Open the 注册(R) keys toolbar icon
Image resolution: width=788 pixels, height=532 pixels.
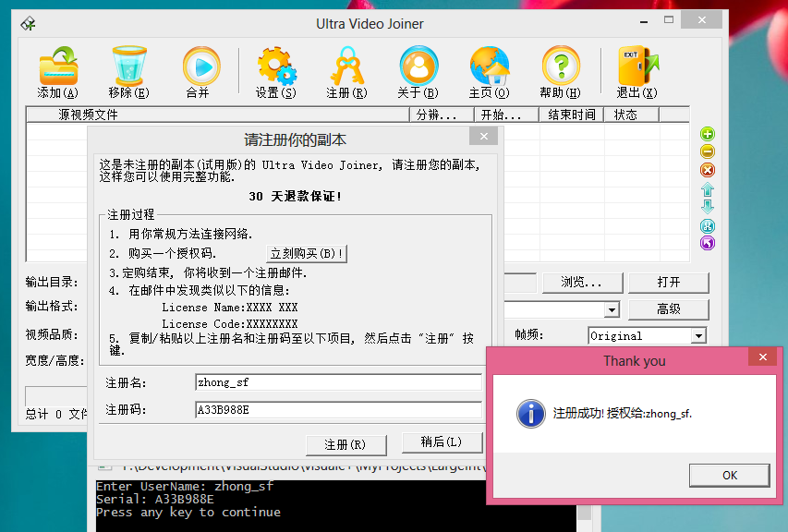click(346, 66)
